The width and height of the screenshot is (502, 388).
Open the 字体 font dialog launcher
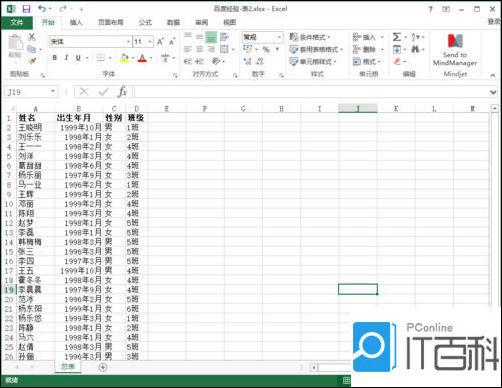click(x=175, y=76)
